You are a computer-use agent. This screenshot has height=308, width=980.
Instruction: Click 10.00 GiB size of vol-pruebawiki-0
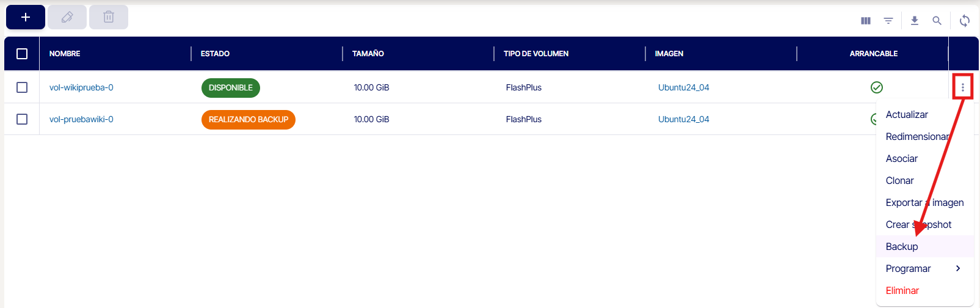pyautogui.click(x=372, y=119)
